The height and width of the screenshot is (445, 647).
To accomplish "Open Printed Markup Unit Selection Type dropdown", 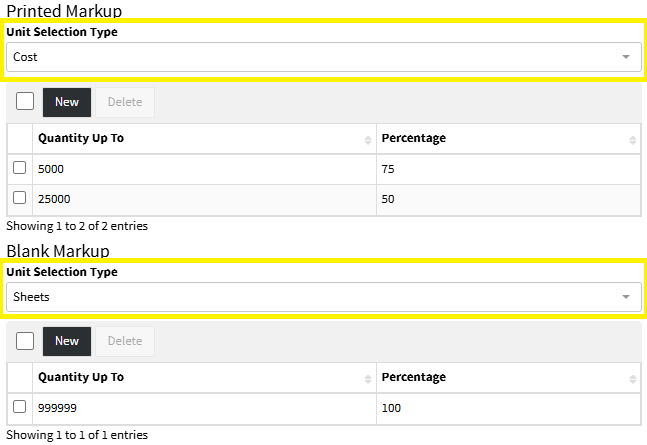I will coord(322,57).
